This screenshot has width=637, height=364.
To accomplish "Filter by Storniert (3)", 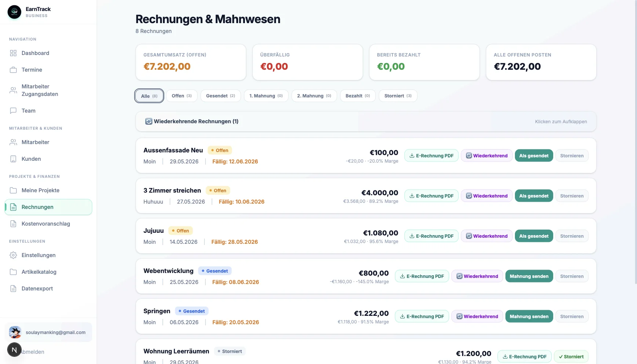I will [x=398, y=96].
